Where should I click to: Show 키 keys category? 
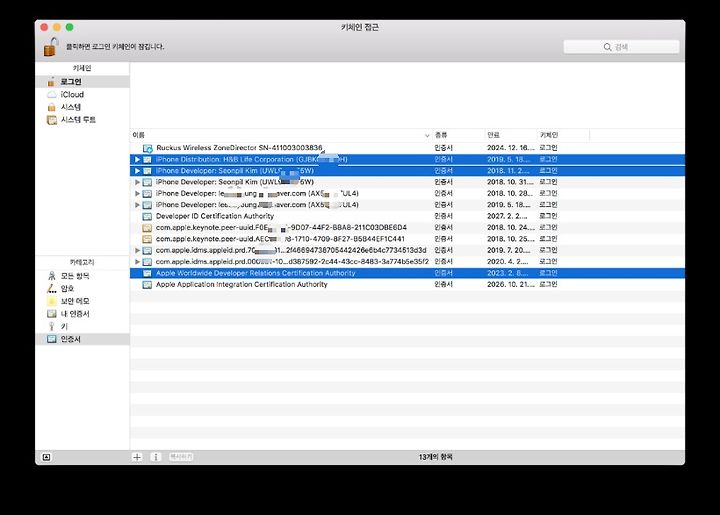83,326
